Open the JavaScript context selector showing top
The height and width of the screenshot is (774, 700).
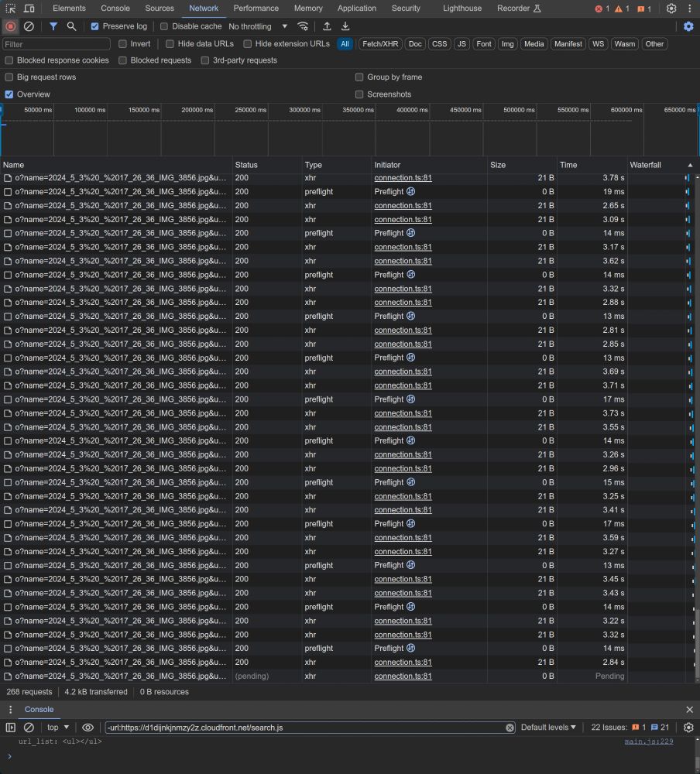55,727
